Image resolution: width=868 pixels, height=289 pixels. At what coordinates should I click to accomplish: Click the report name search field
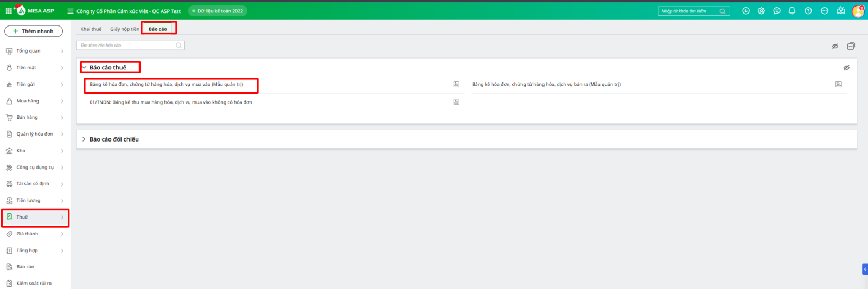pyautogui.click(x=126, y=46)
